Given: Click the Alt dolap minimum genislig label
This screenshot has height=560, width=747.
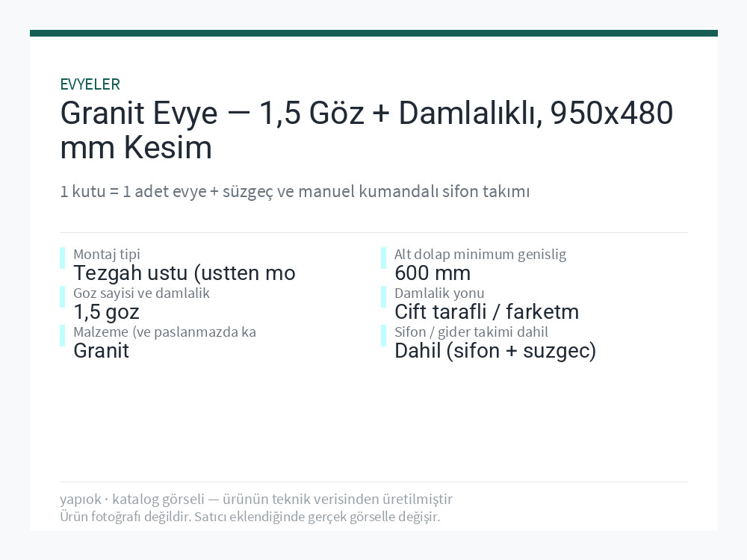Looking at the screenshot, I should tap(480, 255).
